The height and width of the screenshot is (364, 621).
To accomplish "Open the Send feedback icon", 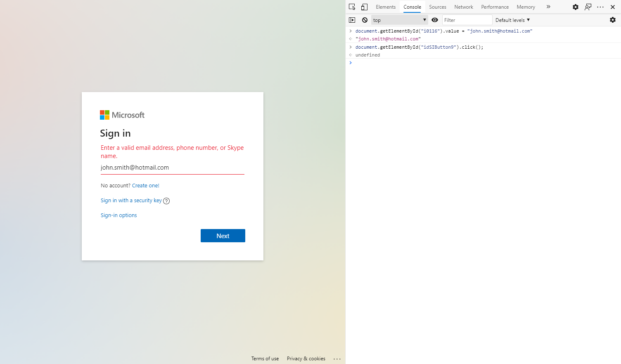I will click(588, 7).
